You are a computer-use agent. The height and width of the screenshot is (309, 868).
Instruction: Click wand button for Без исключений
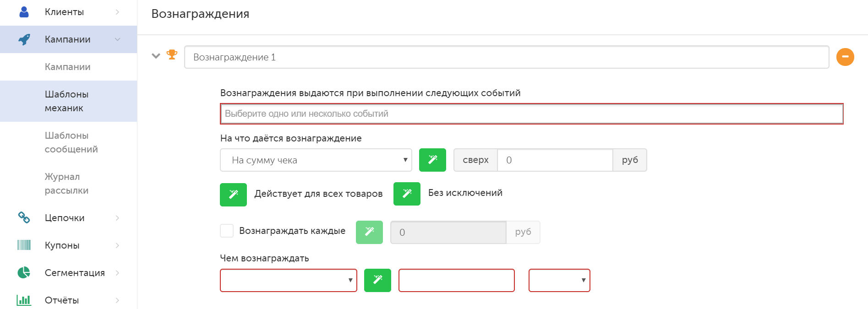coord(407,194)
